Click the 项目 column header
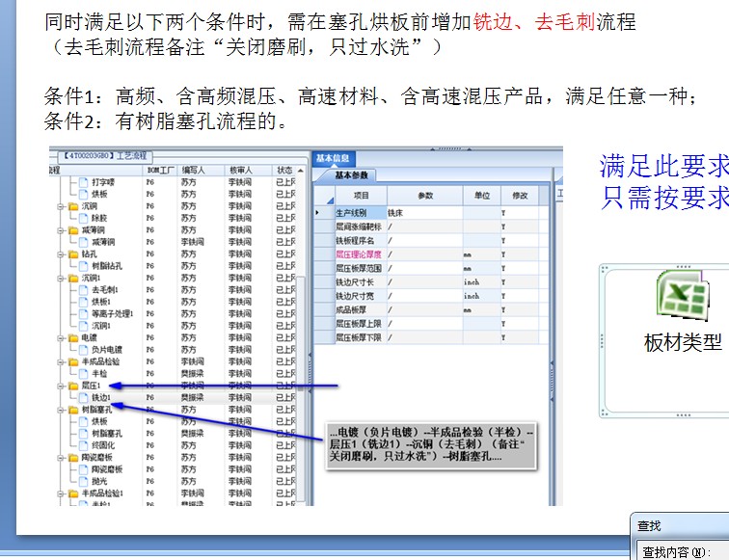This screenshot has height=560, width=729. pos(361,196)
